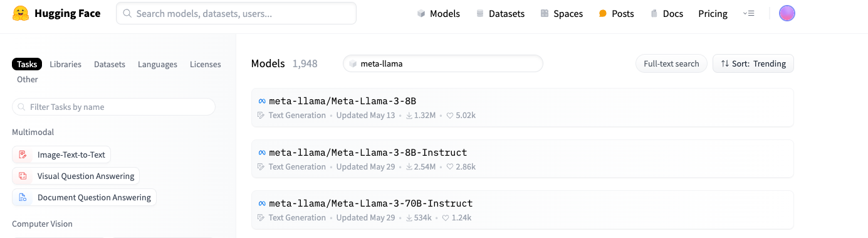Click the model name filter containing meta-llama
This screenshot has height=238, width=868.
[442, 63]
